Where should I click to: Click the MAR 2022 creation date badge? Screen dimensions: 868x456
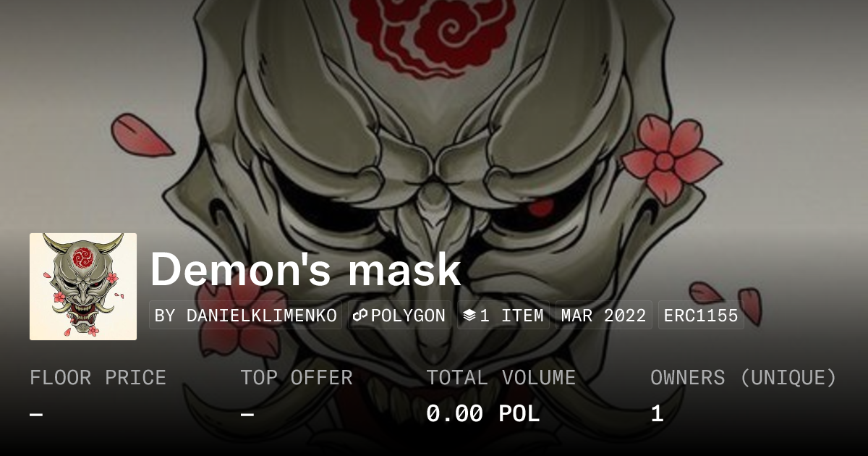click(603, 316)
